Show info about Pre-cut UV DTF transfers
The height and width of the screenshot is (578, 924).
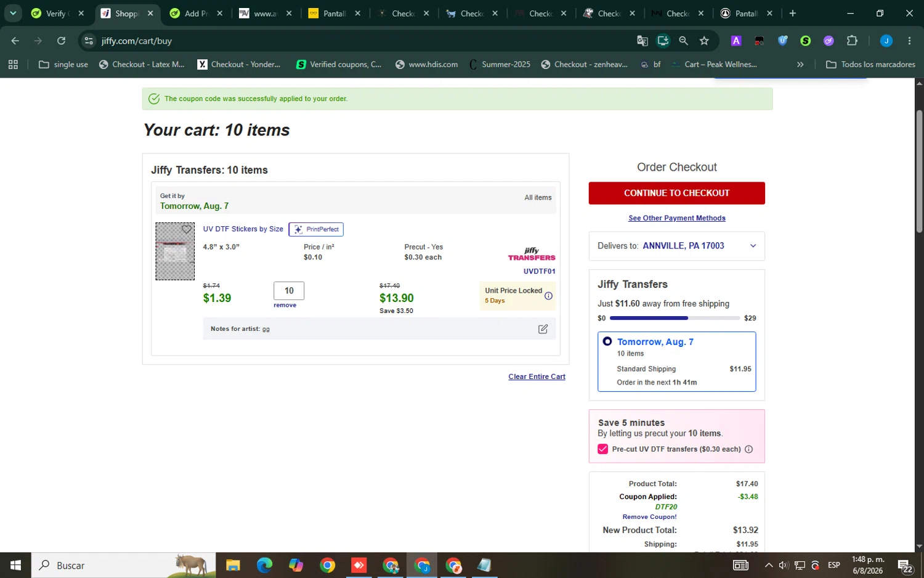click(749, 449)
